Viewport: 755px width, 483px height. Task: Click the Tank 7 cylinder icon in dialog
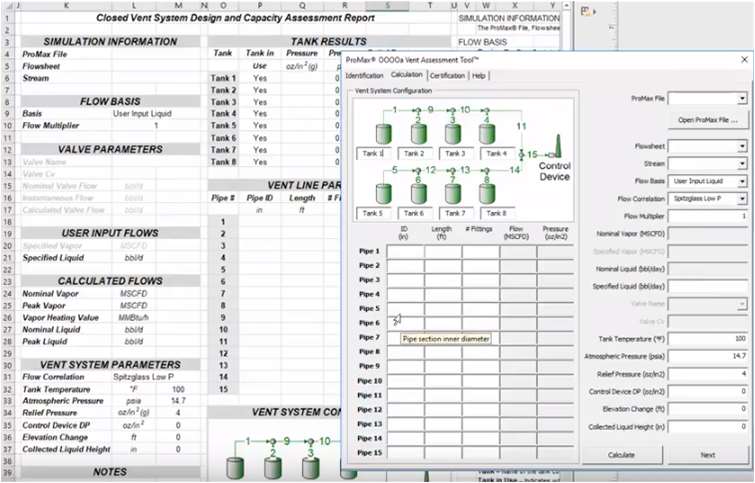453,194
